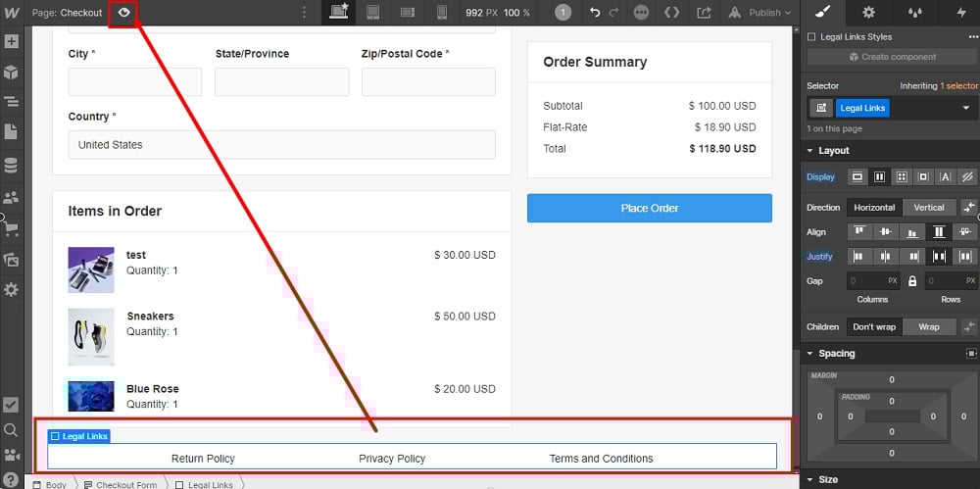
Task: Open the selector states icon beside Legal Links
Action: click(x=821, y=108)
